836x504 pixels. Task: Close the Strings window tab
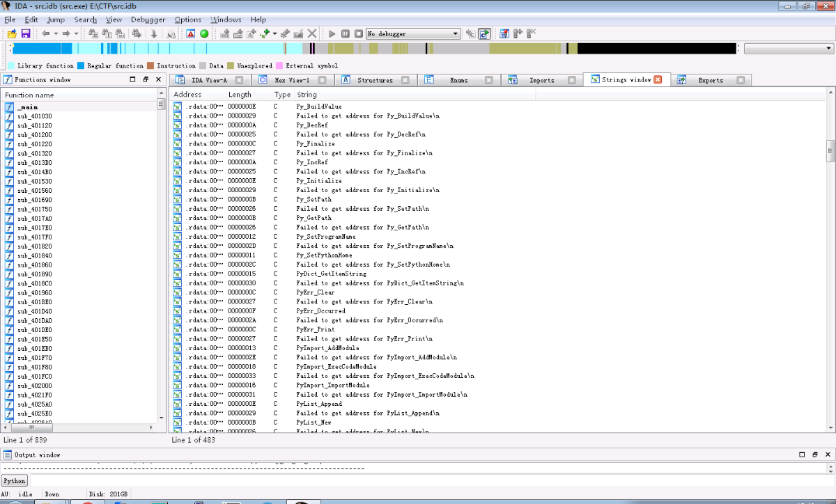pyautogui.click(x=658, y=79)
